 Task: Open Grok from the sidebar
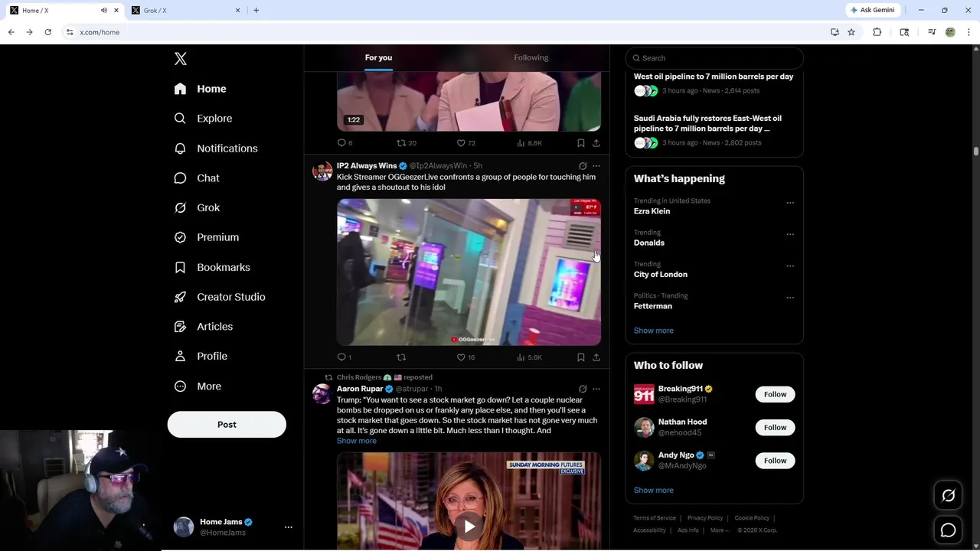coord(198,207)
